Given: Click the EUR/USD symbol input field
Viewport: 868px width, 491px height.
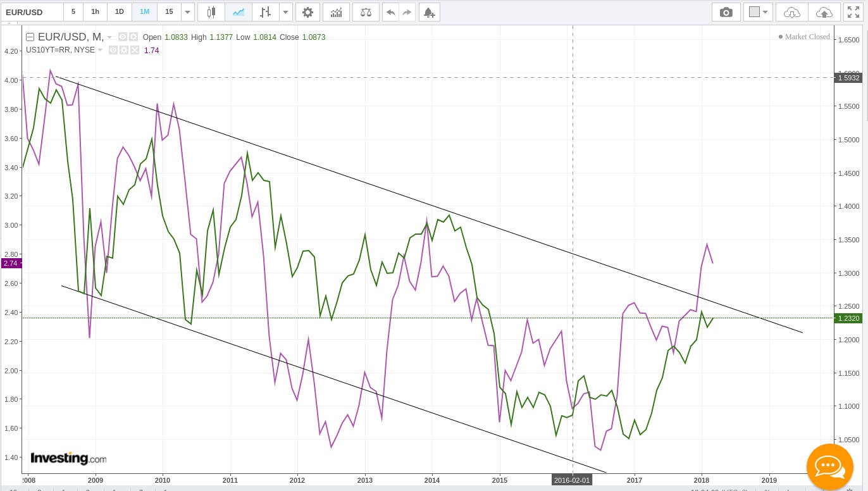Looking at the screenshot, I should (x=32, y=12).
